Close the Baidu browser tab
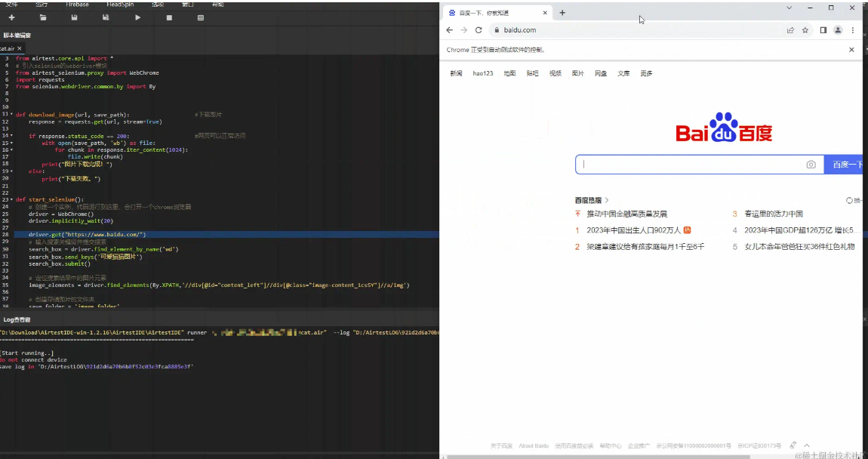The width and height of the screenshot is (868, 459). [545, 13]
